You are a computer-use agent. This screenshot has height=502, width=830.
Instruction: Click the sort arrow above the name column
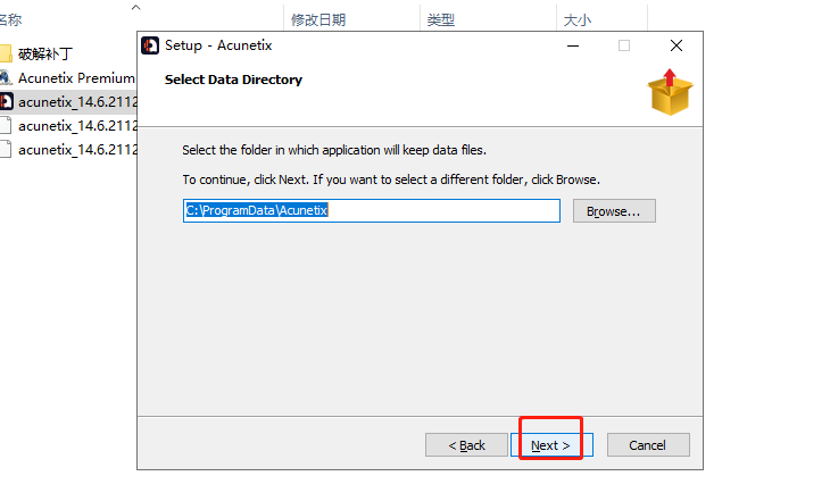tap(136, 7)
